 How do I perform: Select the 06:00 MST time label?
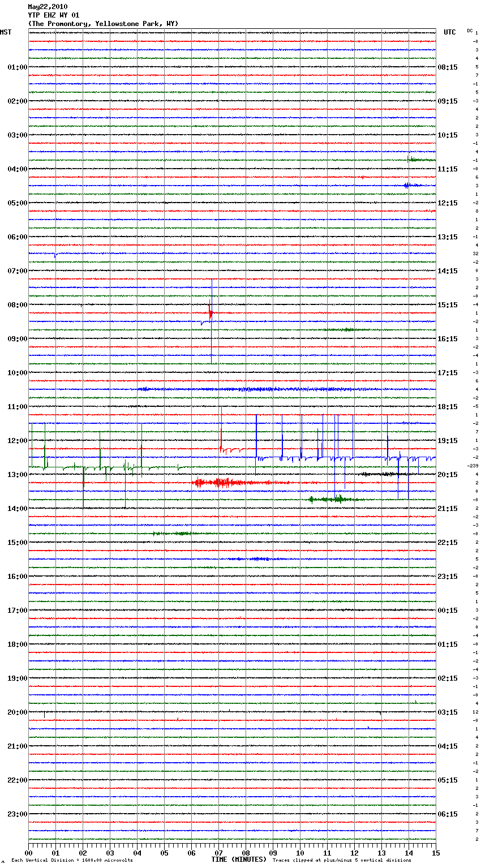[x=17, y=237]
